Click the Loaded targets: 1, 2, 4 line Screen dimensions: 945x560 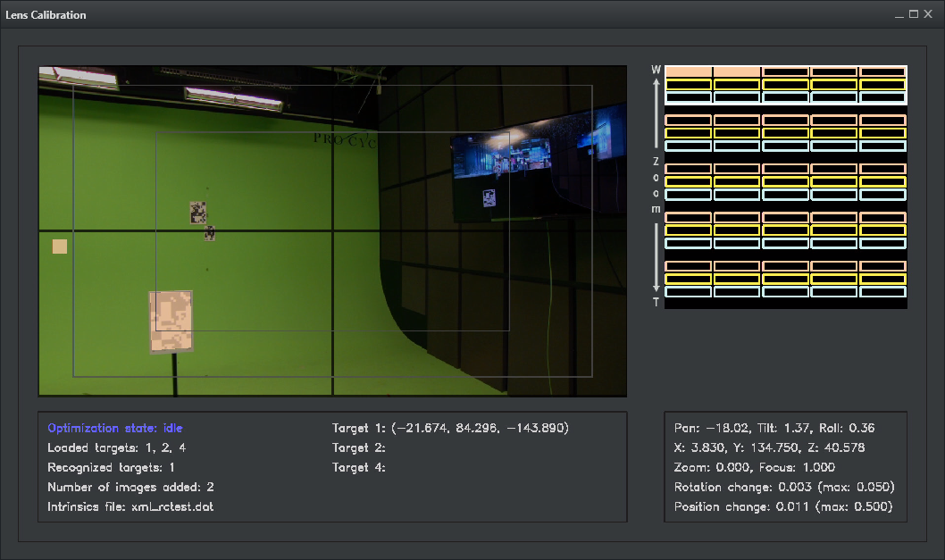pyautogui.click(x=117, y=447)
